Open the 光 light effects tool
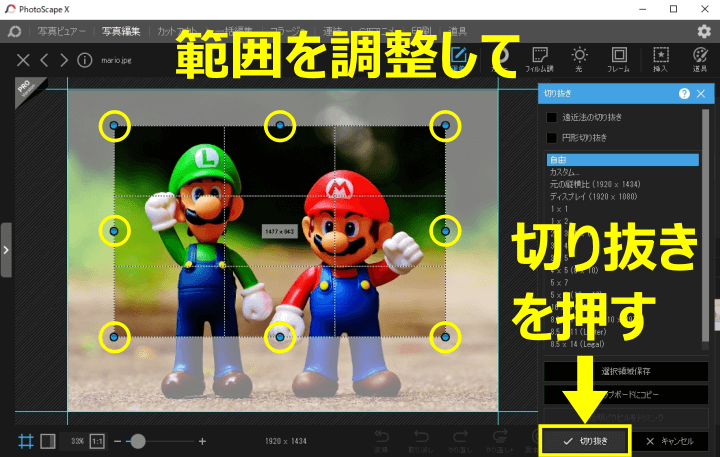The image size is (720, 457). [x=579, y=59]
